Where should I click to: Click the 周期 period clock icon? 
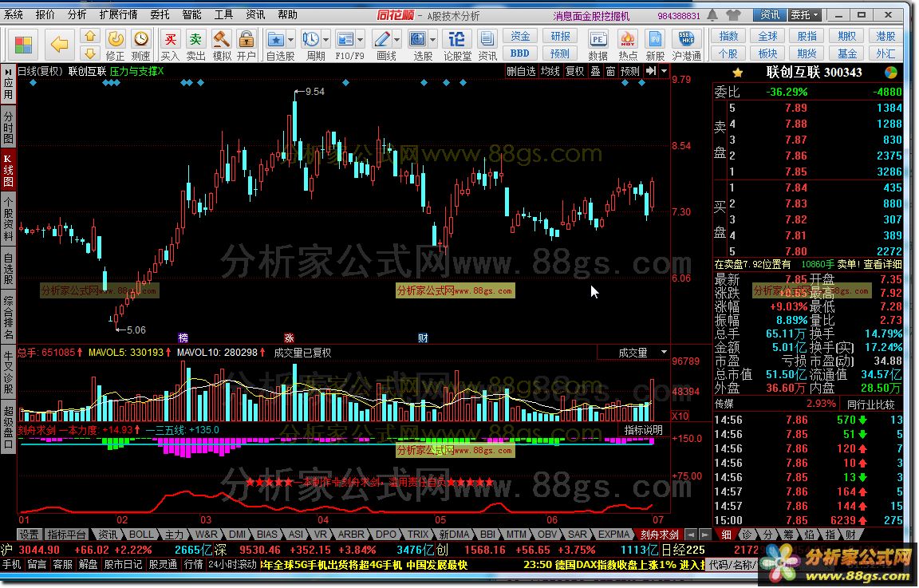[310, 40]
